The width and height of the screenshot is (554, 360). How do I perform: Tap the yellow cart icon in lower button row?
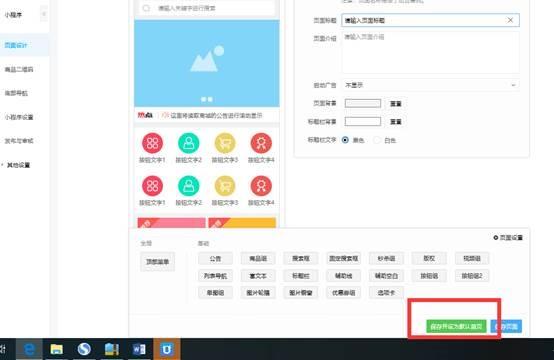225,186
